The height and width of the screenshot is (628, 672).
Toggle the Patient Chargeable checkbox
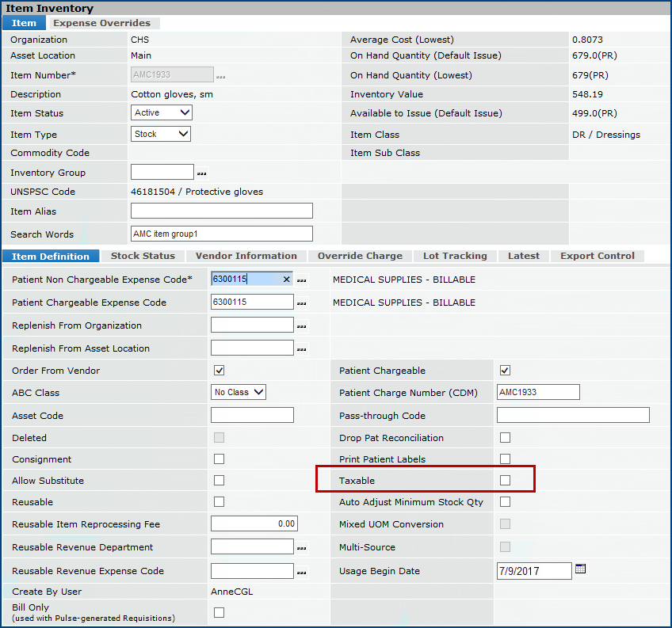(505, 371)
